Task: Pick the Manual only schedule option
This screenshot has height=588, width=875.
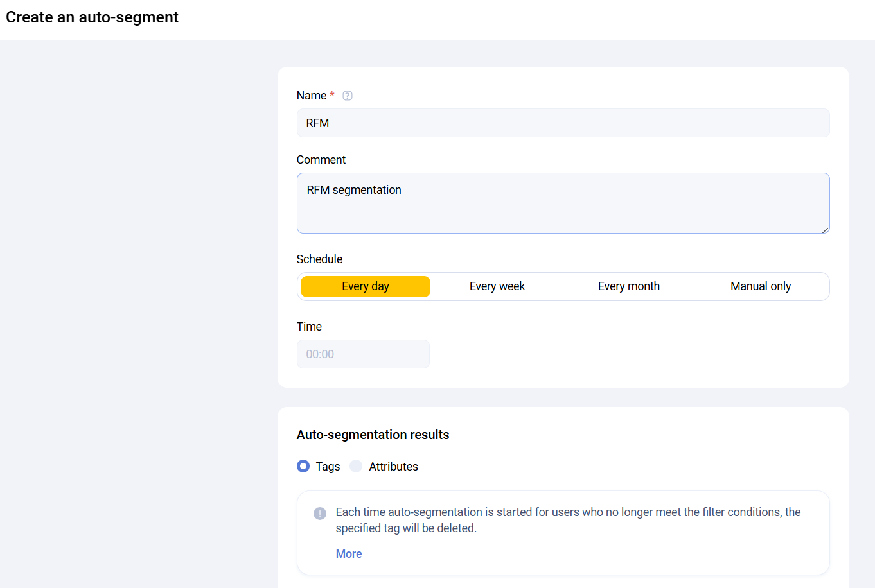Action: [760, 286]
